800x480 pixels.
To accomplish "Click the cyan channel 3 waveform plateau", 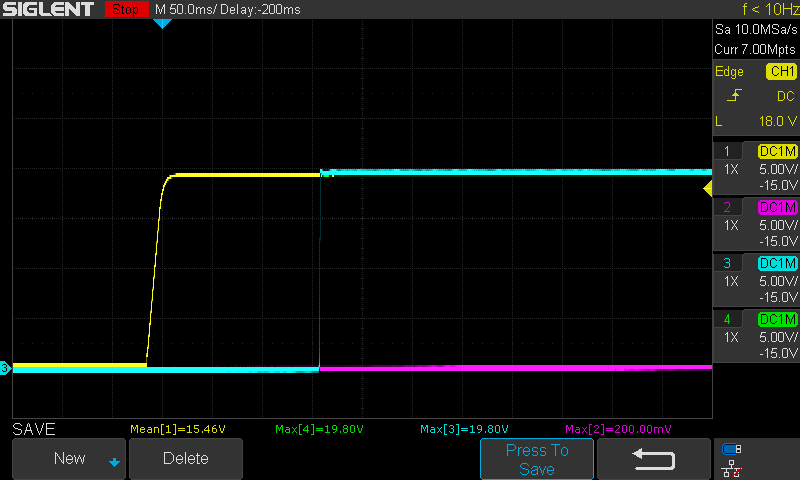I will pyautogui.click(x=515, y=172).
